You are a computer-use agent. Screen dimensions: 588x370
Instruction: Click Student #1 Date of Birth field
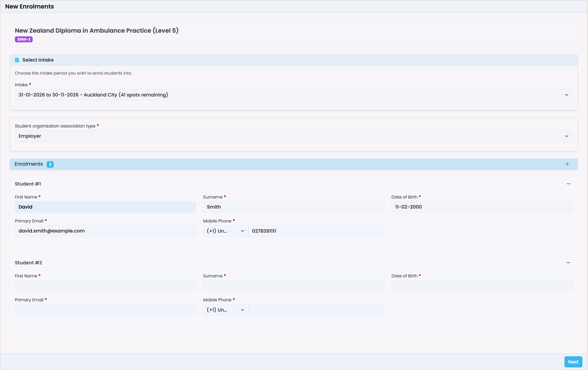(x=482, y=207)
